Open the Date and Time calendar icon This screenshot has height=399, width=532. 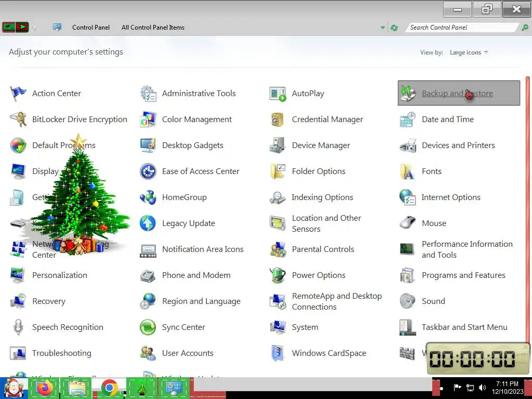(x=407, y=119)
